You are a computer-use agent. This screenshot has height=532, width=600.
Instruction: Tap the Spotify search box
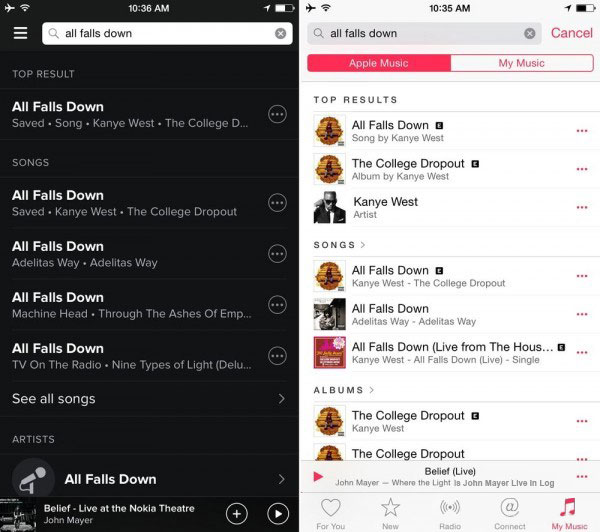(167, 33)
